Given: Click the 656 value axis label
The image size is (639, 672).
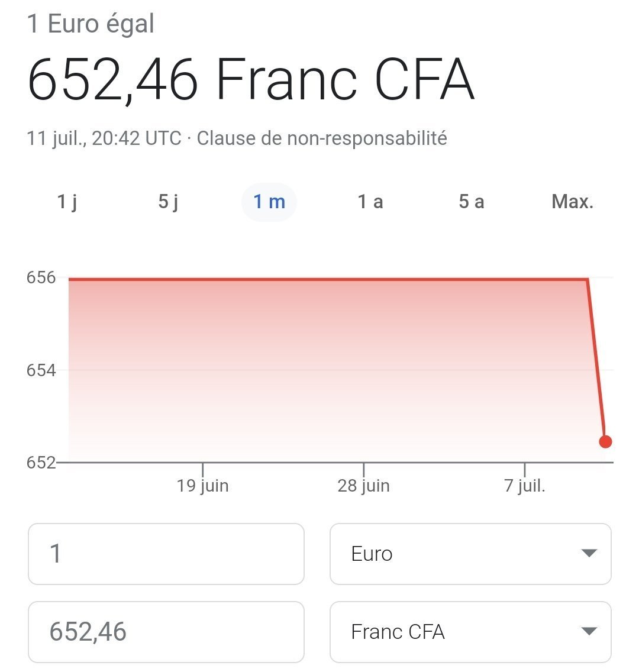Looking at the screenshot, I should (x=40, y=277).
